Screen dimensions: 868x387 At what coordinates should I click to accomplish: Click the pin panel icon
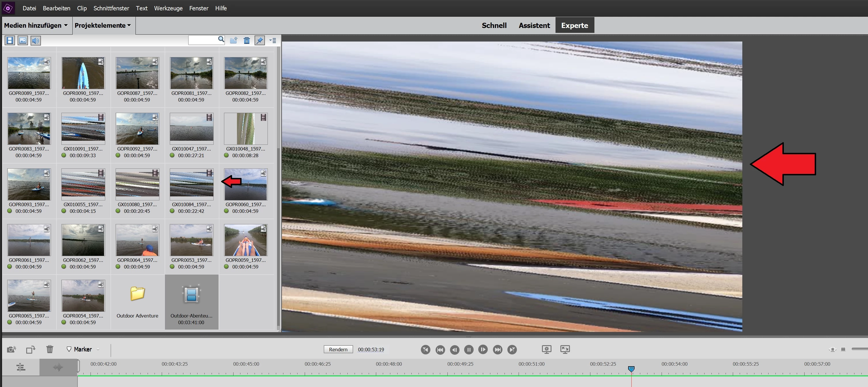pyautogui.click(x=259, y=40)
